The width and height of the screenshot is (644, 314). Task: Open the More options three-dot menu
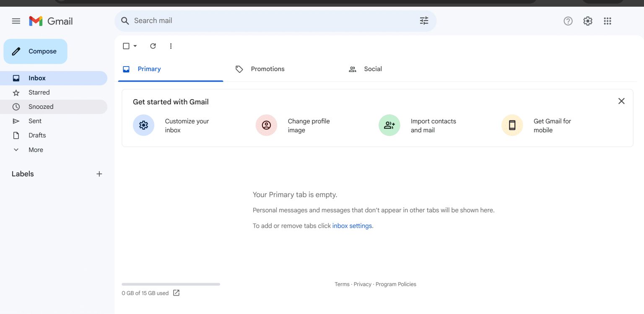click(x=171, y=46)
